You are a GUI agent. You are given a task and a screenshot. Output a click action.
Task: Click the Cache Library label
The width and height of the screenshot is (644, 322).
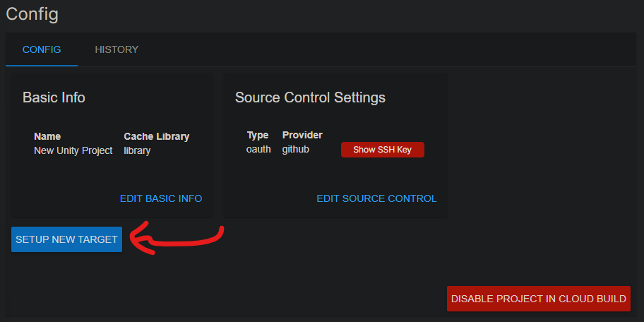click(x=156, y=136)
